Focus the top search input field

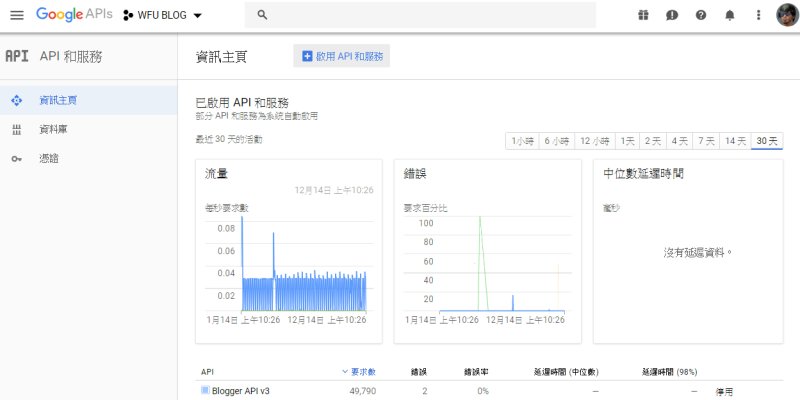420,15
